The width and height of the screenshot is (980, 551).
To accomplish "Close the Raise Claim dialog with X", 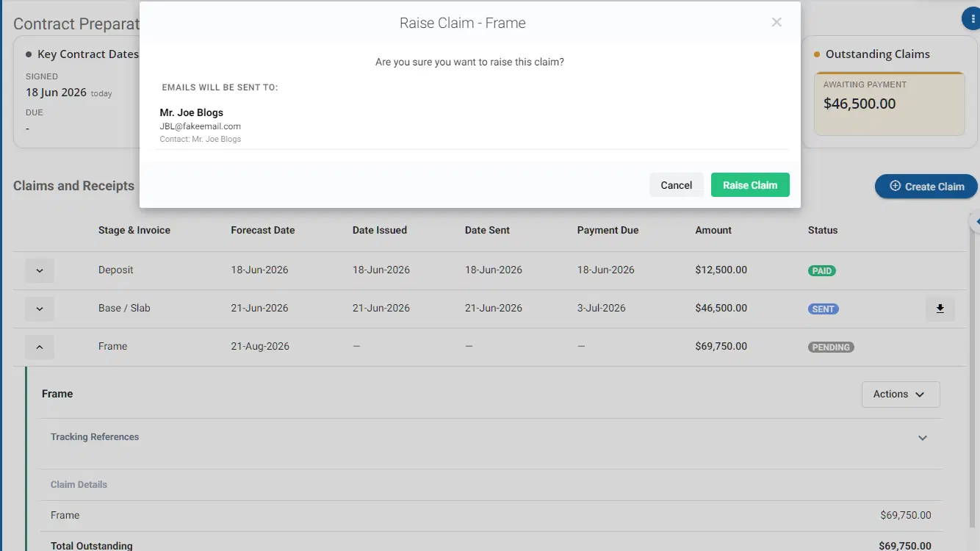I will pos(777,22).
